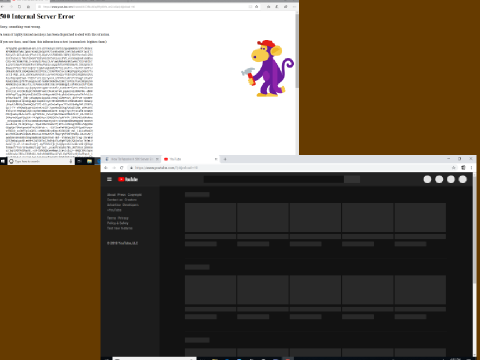This screenshot has width=480, height=360.
Task: Add the error page to Edge favorites with the star
Action: 256,7
